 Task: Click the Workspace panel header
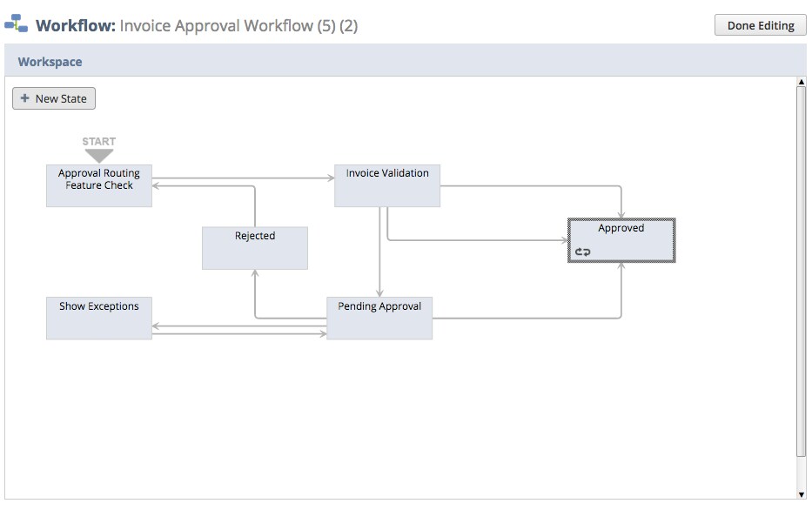406,61
